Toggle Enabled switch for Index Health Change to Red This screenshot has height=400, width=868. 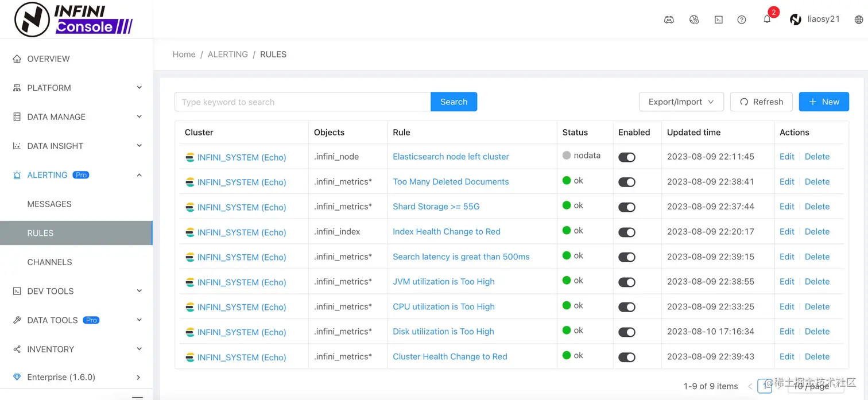pos(627,232)
